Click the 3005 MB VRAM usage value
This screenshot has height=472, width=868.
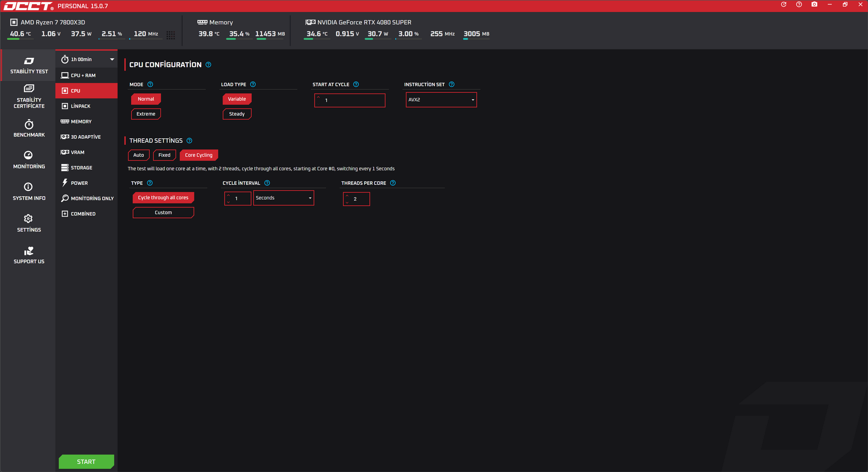[476, 34]
